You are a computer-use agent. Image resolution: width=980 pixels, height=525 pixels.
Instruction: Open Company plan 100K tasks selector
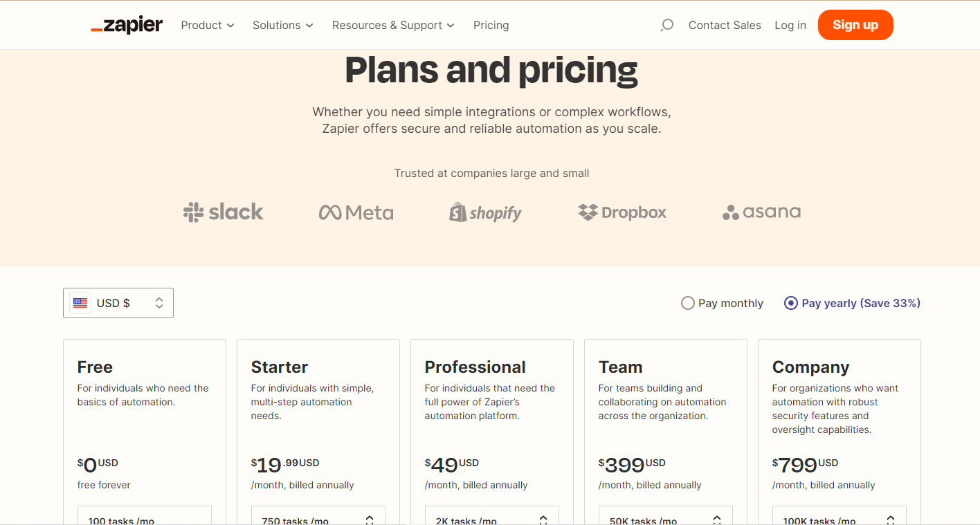click(840, 517)
